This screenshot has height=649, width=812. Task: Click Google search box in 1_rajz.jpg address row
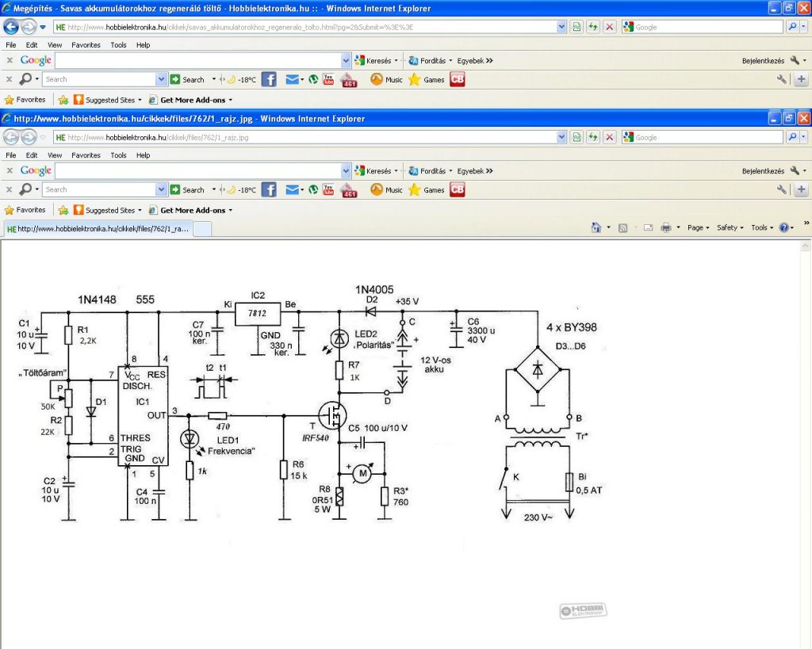click(x=703, y=137)
